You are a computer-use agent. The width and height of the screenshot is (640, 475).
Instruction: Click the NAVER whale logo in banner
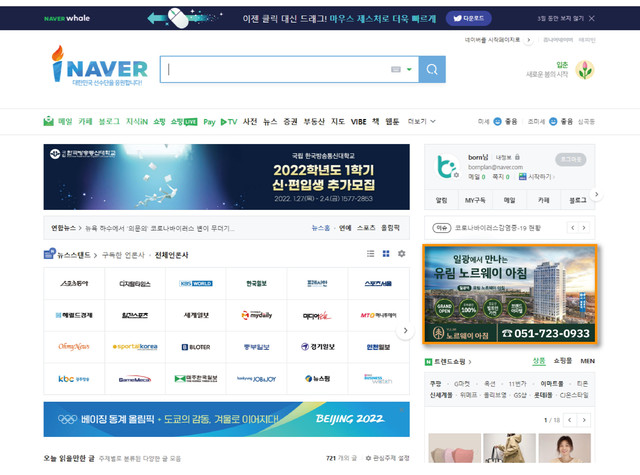tap(67, 18)
